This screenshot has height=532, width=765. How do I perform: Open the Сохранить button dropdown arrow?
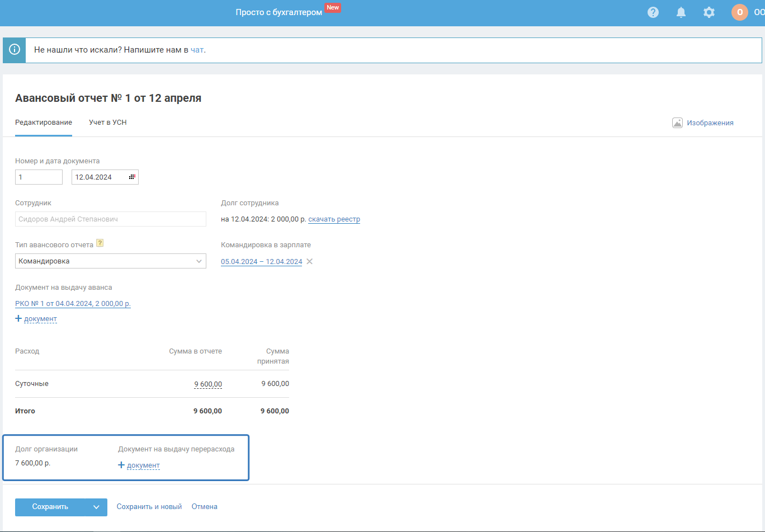pos(96,507)
